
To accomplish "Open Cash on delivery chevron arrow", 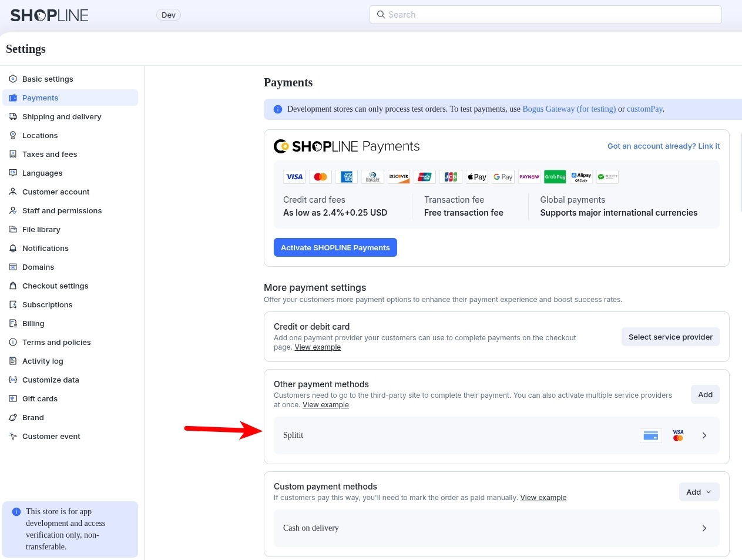I will [704, 528].
